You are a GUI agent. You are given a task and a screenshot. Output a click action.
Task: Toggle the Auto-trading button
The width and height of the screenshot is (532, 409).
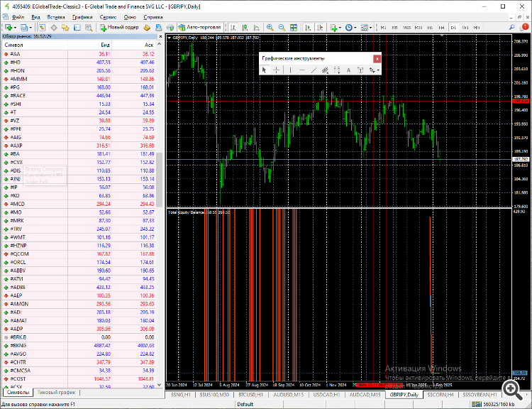[x=200, y=28]
